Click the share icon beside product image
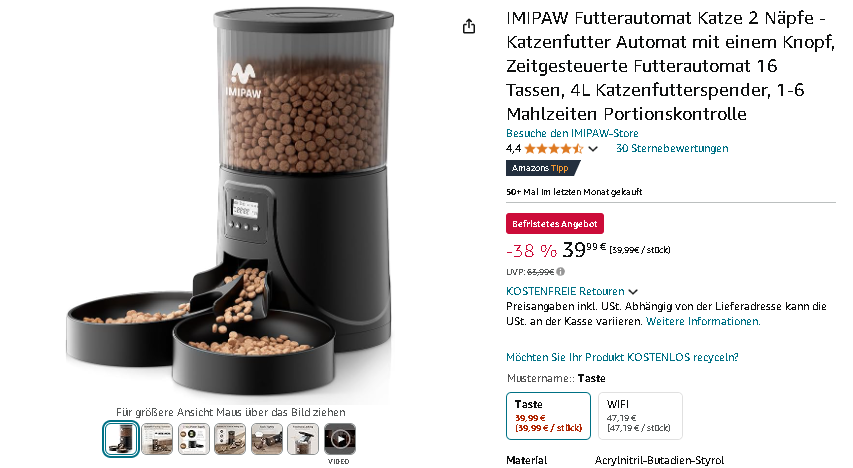 (468, 26)
